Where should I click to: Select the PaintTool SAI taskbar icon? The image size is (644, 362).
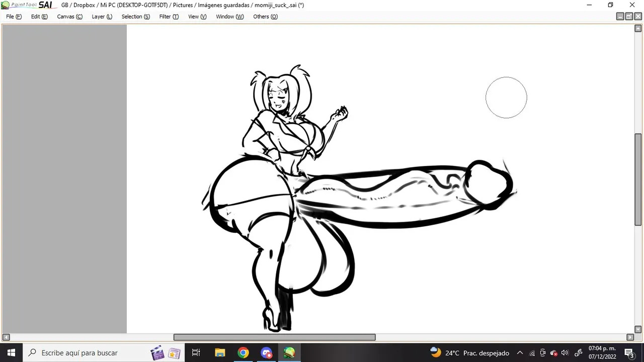[x=290, y=353]
